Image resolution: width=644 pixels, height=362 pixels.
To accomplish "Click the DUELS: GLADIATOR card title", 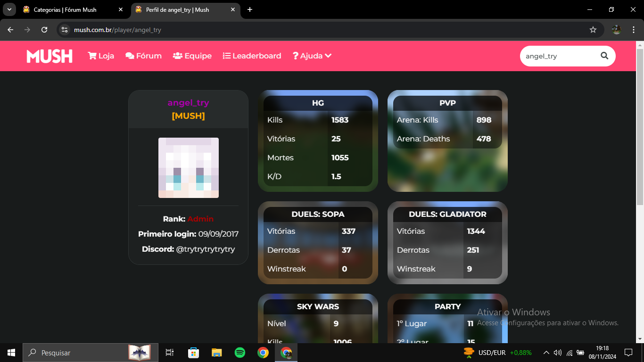I will [447, 214].
